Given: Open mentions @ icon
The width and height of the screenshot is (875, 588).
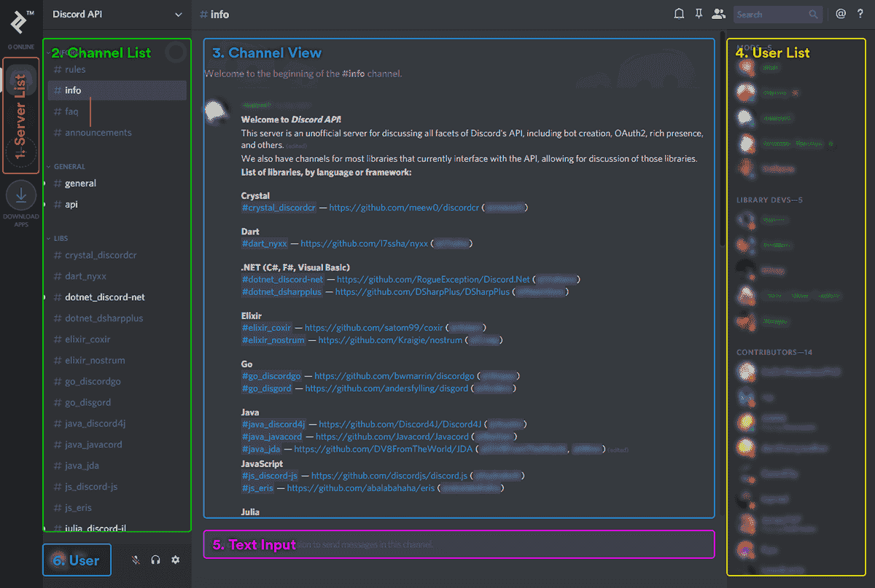Looking at the screenshot, I should click(x=841, y=14).
